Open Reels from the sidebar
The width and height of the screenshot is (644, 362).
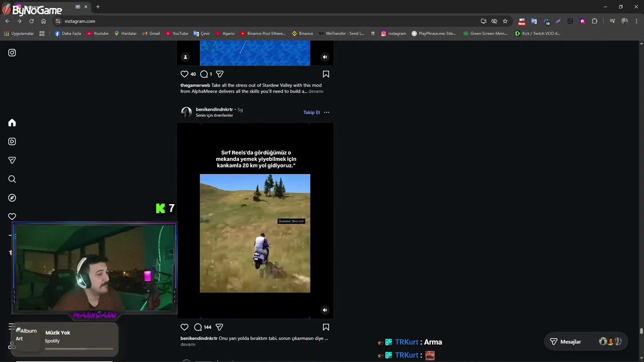(12, 142)
